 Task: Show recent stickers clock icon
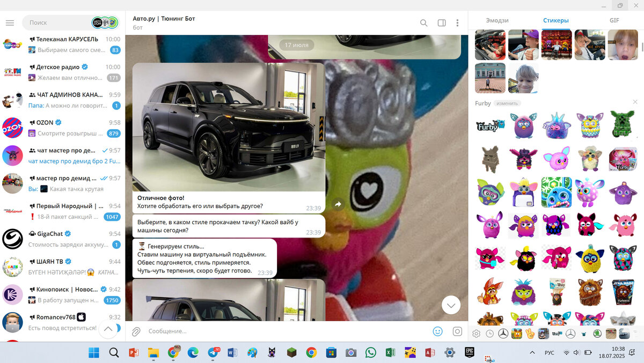coord(489,334)
